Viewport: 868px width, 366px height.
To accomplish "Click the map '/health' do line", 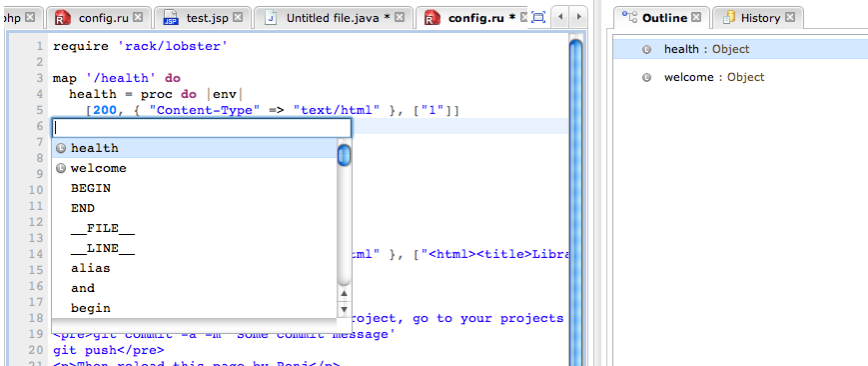I will [x=117, y=78].
